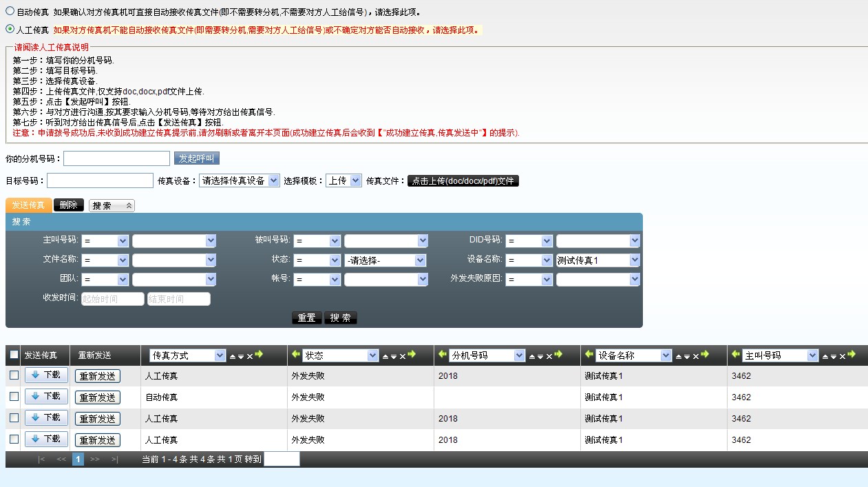Move 传真方式 column right with green arrow
This screenshot has height=487, width=868.
pyautogui.click(x=259, y=355)
